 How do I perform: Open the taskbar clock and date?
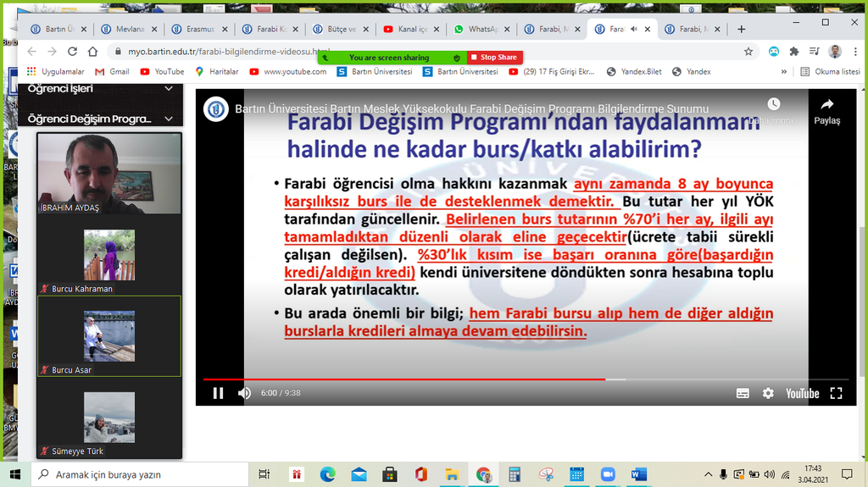(813, 474)
